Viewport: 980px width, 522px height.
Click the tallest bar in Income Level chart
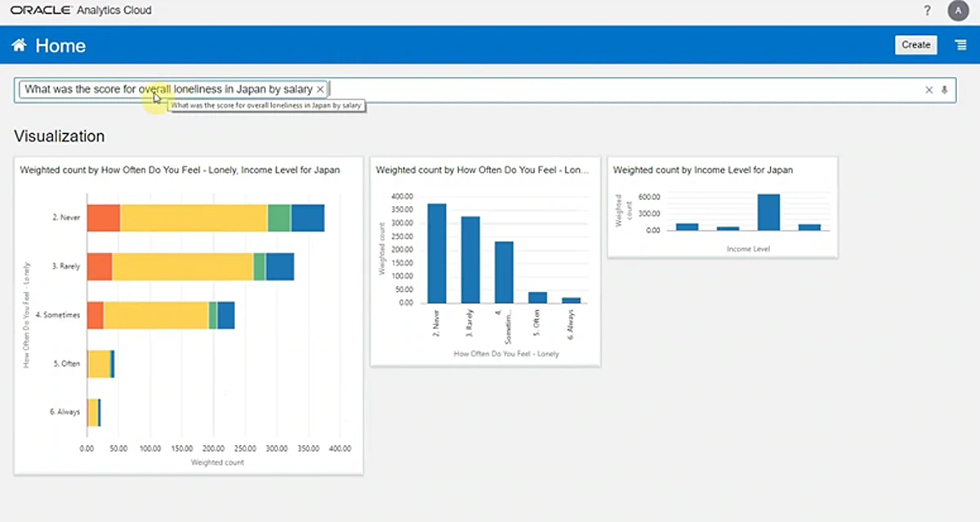768,212
